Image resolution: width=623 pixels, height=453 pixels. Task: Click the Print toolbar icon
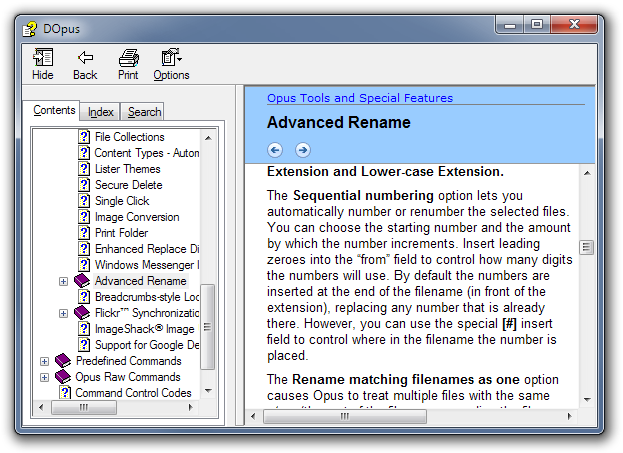[128, 58]
